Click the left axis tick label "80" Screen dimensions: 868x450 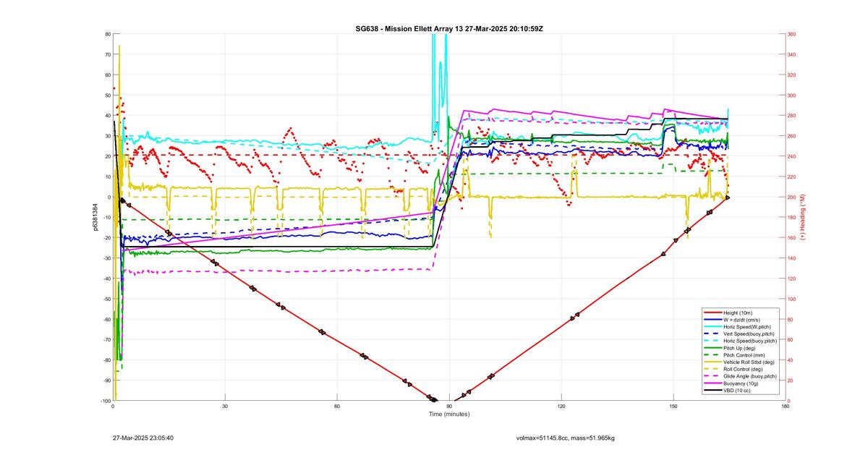click(x=108, y=34)
